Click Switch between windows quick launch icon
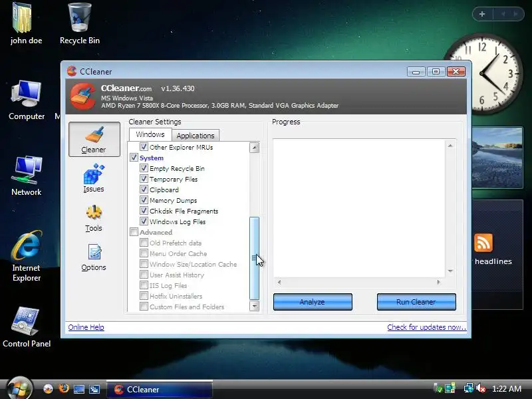The image size is (532, 399). 94,389
